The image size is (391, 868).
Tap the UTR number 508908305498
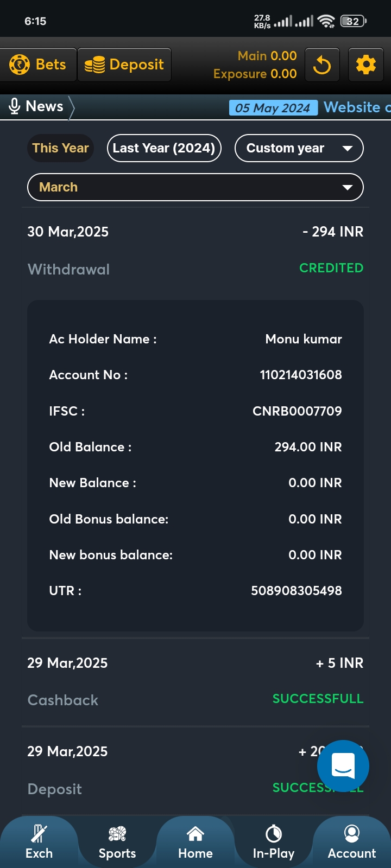click(x=296, y=591)
